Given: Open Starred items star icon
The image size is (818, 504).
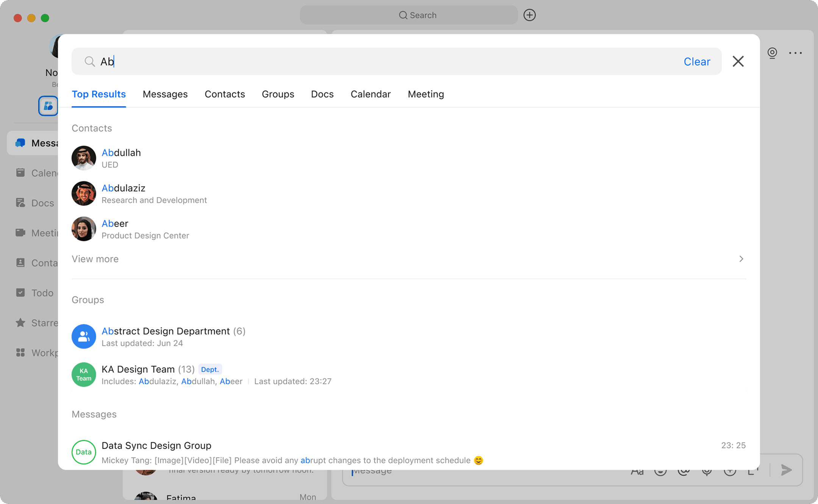Looking at the screenshot, I should pos(20,323).
